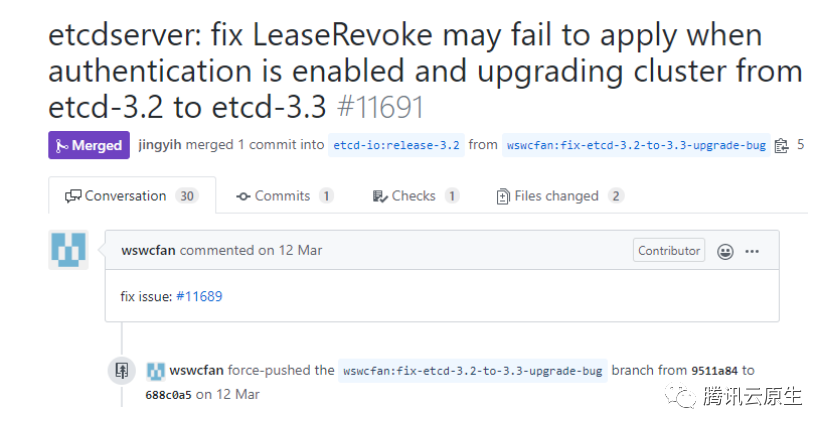Click the small wswcfan avatar in force-push event
The height and width of the screenshot is (432, 829).
click(155, 371)
